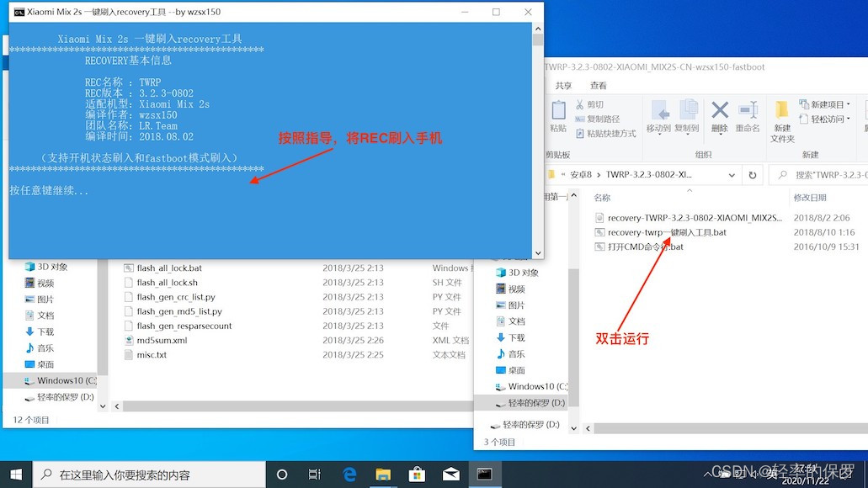Select recovery-twrp一键刷入工具.bat file

click(660, 232)
